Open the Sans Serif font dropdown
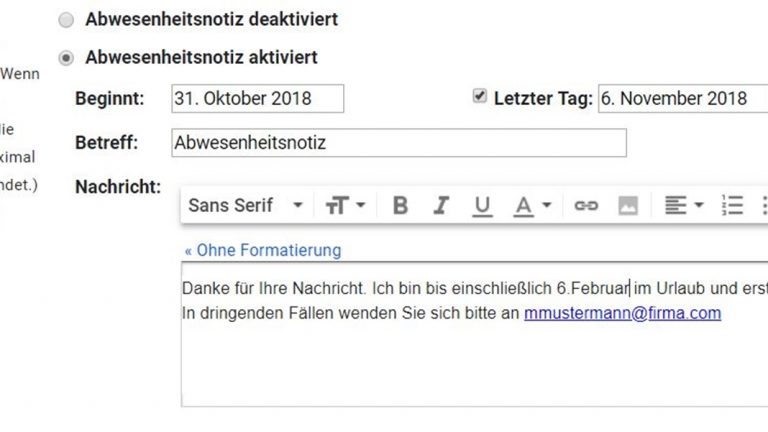 245,206
